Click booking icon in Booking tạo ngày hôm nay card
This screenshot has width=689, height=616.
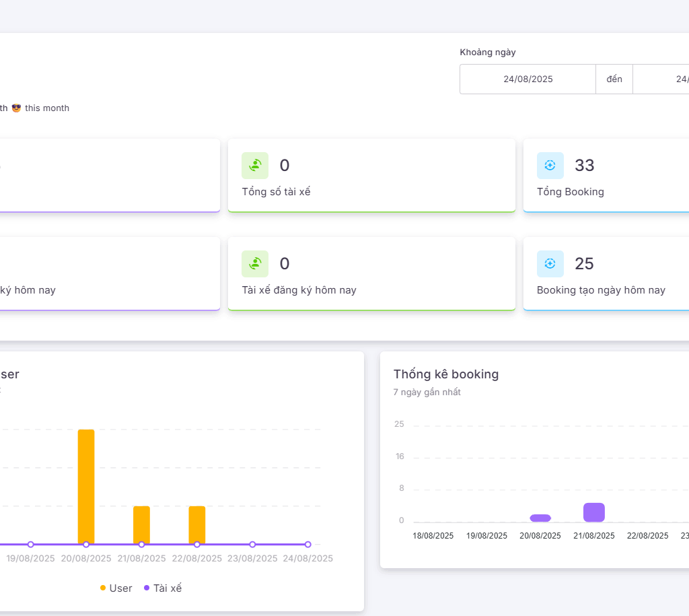(550, 264)
